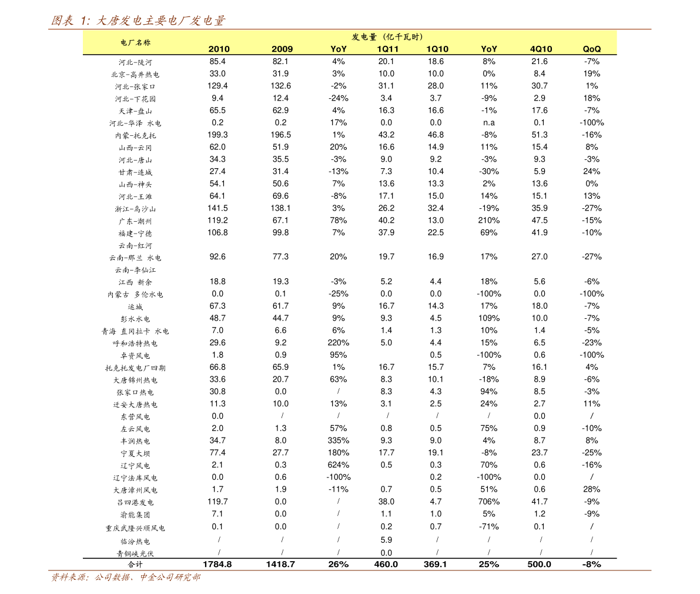Image resolution: width=700 pixels, height=594 pixels.
Task: Select the 河北-陡河 row label
Action: (135, 62)
